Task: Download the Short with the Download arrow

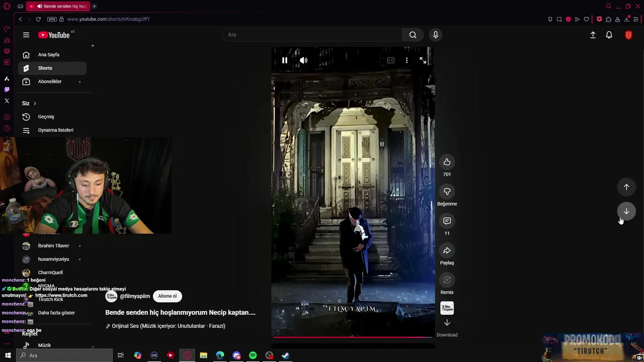Action: click(447, 323)
